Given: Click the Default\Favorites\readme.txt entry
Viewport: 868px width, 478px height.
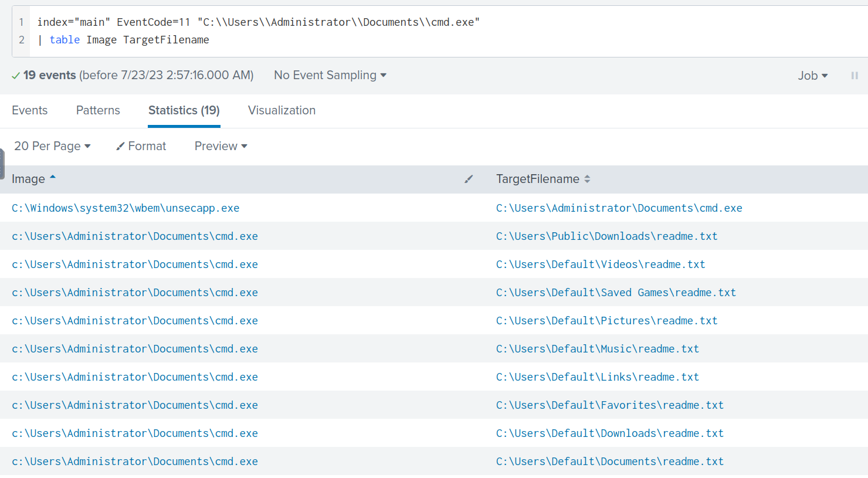Looking at the screenshot, I should (609, 405).
